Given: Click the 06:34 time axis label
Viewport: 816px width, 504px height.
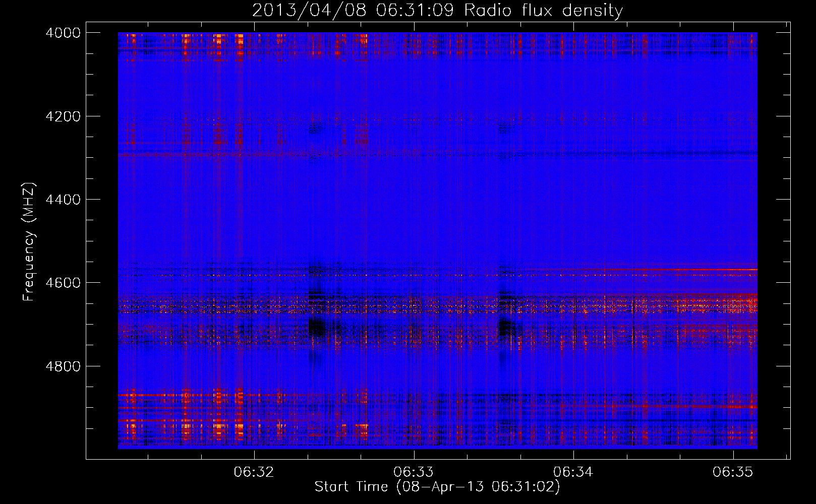Looking at the screenshot, I should point(573,472).
